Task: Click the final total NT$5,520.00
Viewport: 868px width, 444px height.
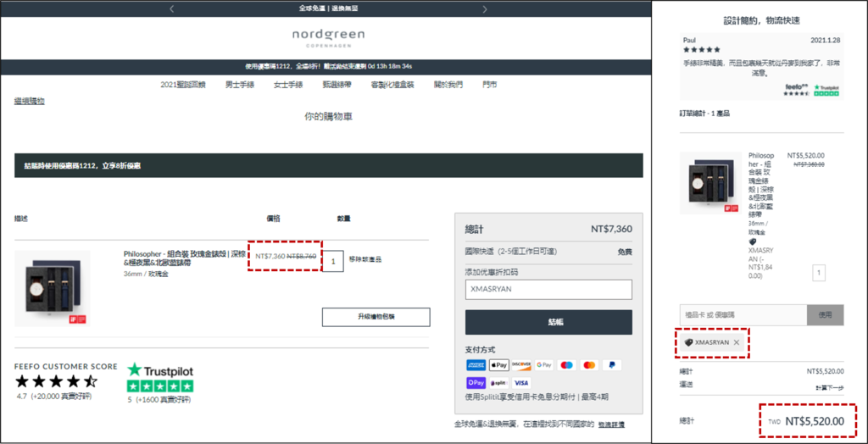Action: (x=815, y=421)
